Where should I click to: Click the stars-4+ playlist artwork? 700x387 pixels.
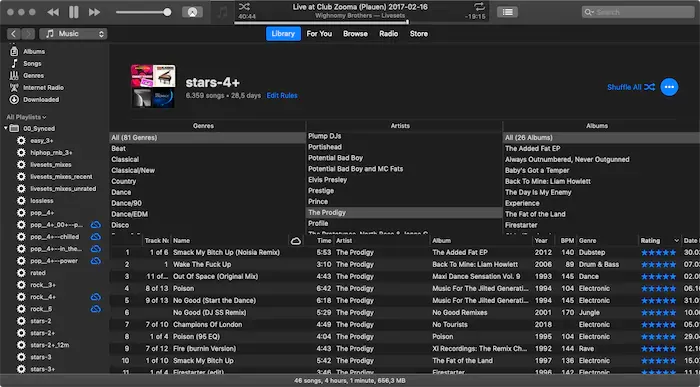pyautogui.click(x=153, y=86)
